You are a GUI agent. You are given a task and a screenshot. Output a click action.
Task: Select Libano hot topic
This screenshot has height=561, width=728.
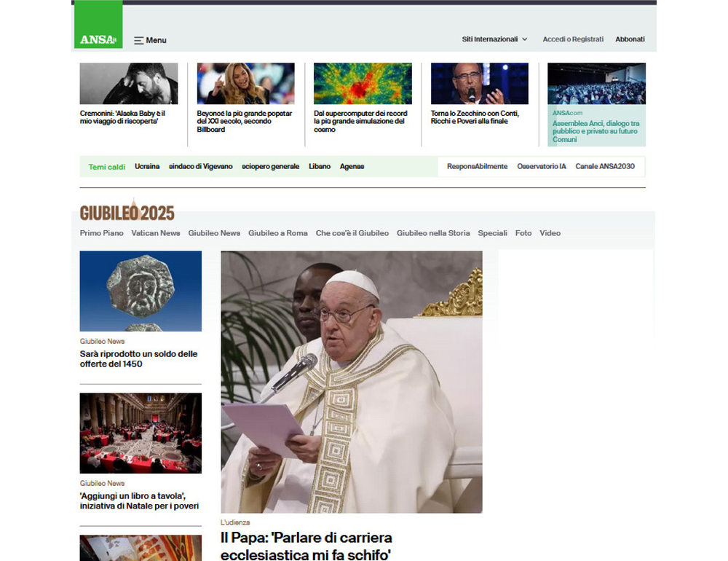[x=320, y=166]
